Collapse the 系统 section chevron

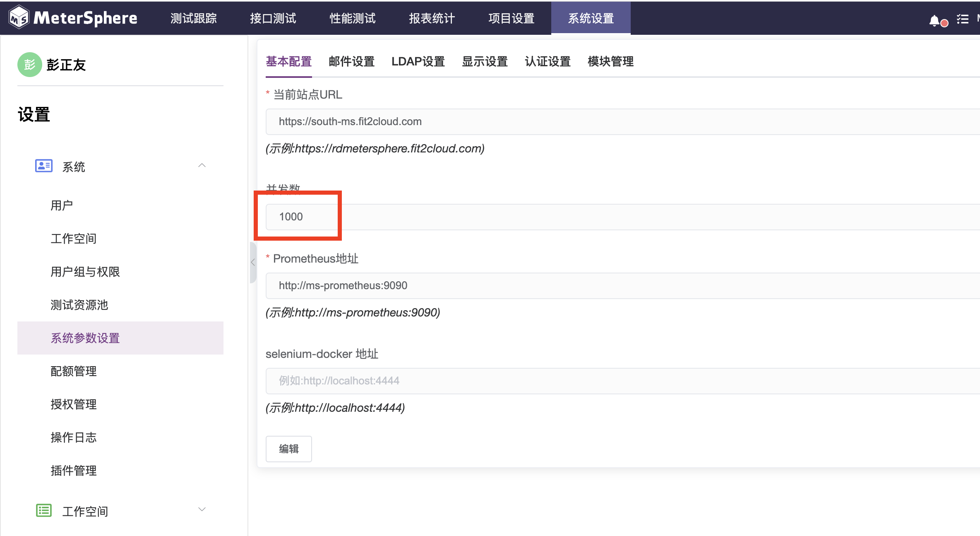(202, 165)
